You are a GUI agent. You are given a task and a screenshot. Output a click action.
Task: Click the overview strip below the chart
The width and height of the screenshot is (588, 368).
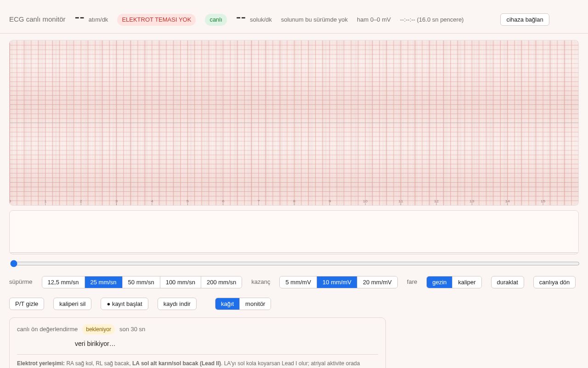294,232
